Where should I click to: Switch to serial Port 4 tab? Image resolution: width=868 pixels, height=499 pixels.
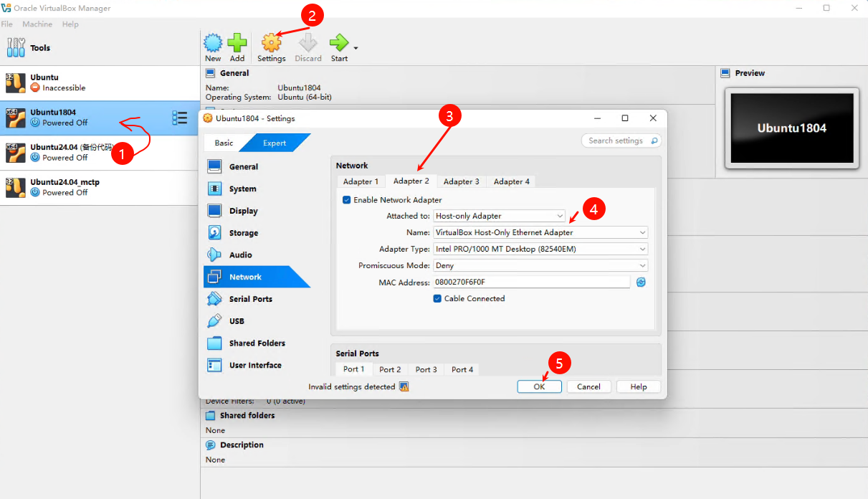pyautogui.click(x=462, y=370)
